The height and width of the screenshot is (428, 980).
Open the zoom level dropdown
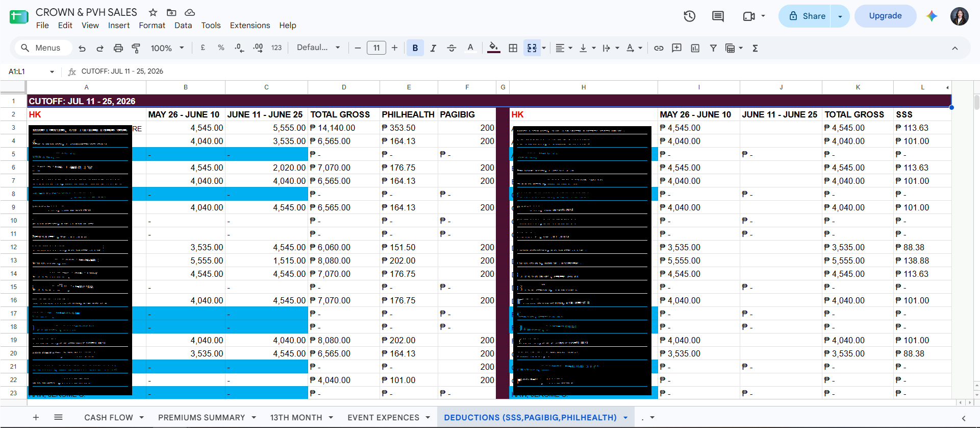click(167, 48)
